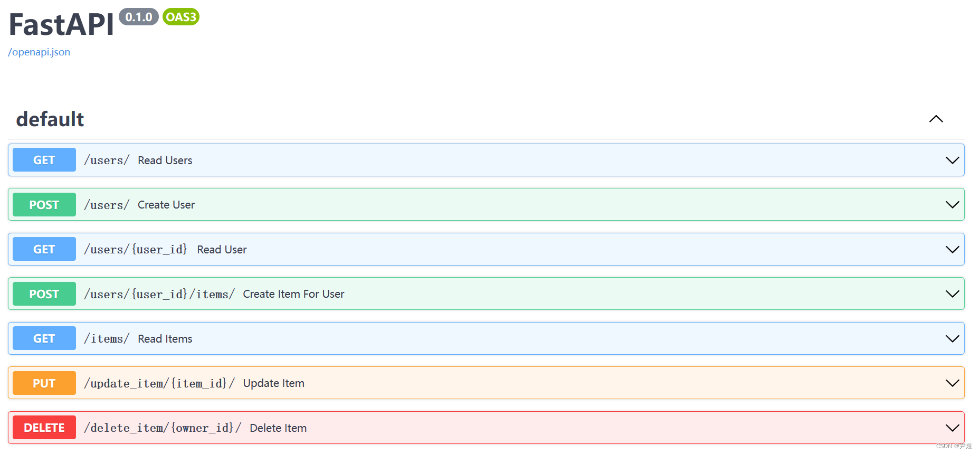Expand the GET /items/ Read Items chevron
This screenshot has height=454, width=980.
(952, 338)
